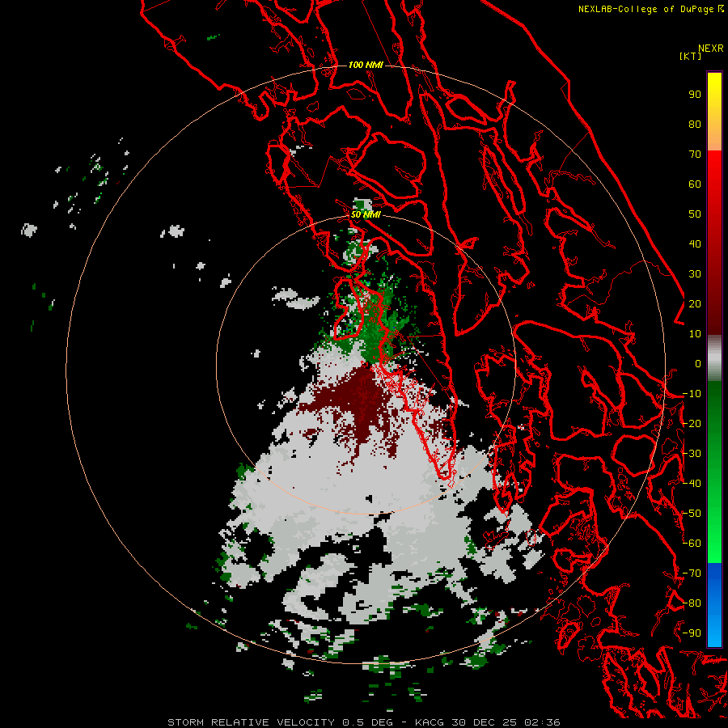Click the yellow top segment of the color bar
The height and width of the screenshot is (728, 728).
coord(714,111)
